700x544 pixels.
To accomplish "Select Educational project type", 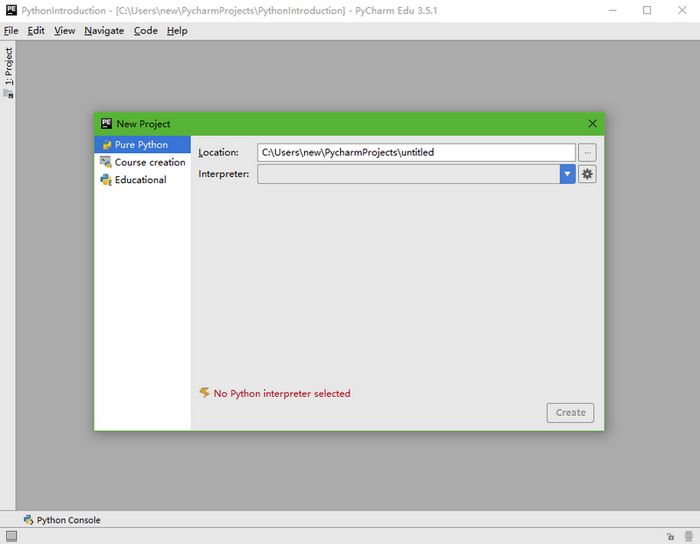I will point(142,179).
